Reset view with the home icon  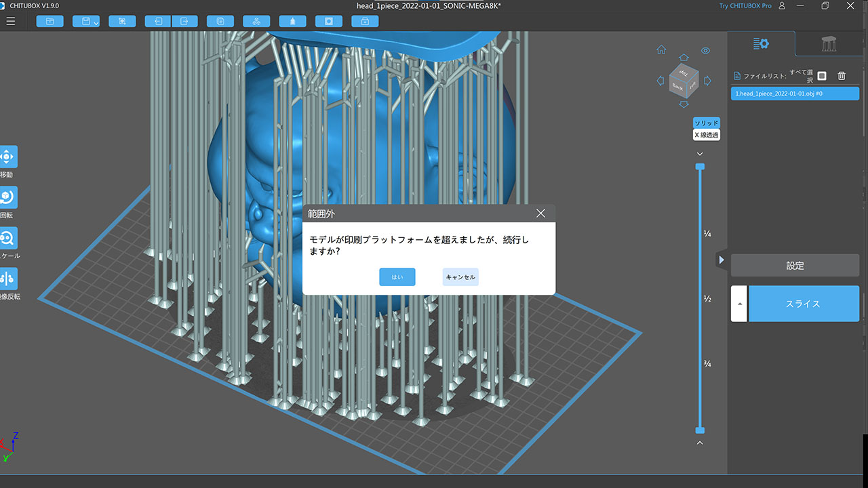[661, 50]
